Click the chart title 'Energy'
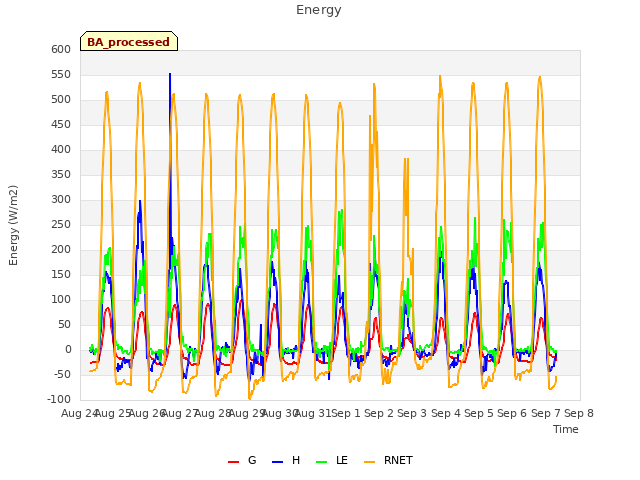This screenshot has width=640, height=480. pos(318,10)
